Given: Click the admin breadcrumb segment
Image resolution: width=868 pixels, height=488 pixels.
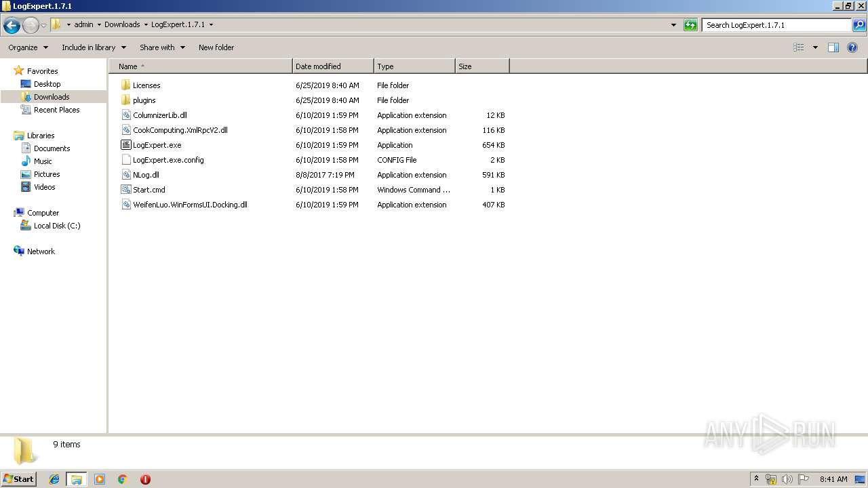Looking at the screenshot, I should [83, 24].
